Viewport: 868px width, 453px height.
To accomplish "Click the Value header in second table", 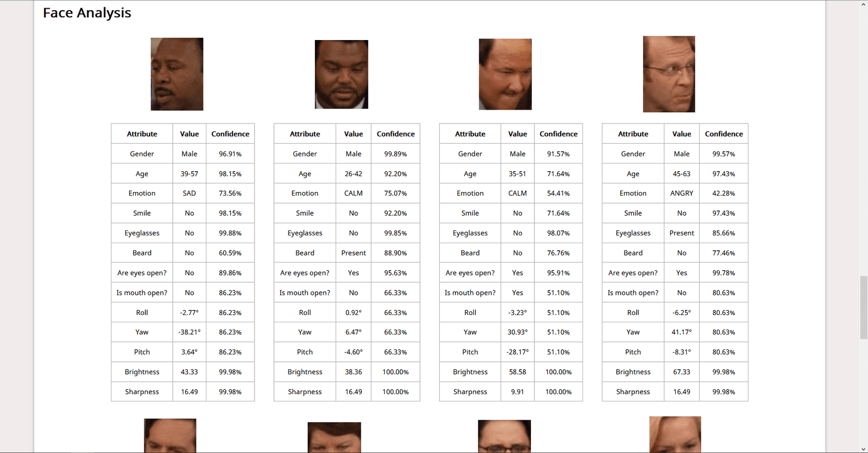I will 353,134.
